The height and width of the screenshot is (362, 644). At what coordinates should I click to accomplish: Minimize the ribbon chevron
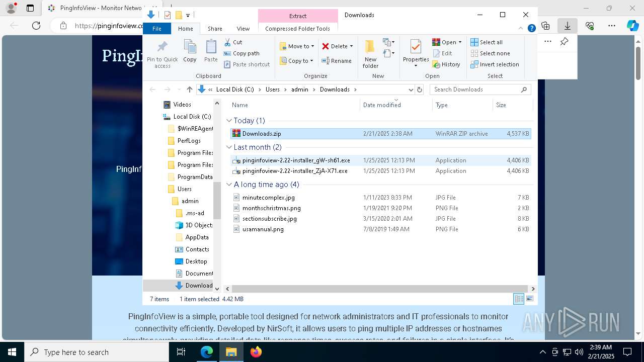[x=521, y=29]
